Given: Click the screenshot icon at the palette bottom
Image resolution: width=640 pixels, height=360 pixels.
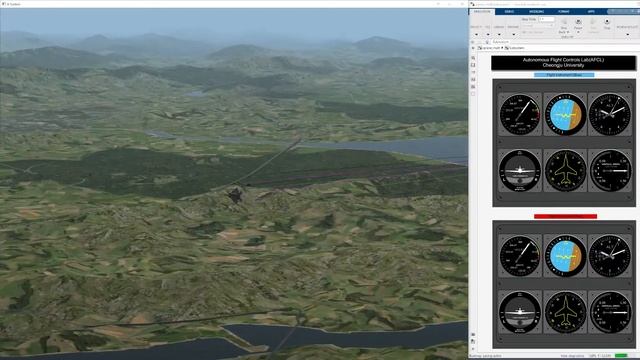Looking at the screenshot, I should click(x=473, y=335).
